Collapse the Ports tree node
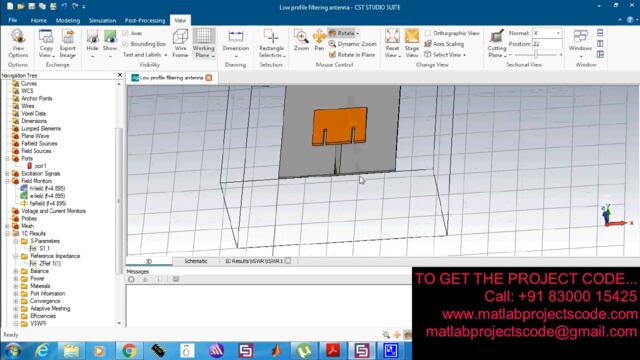The width and height of the screenshot is (640, 360). (7, 158)
